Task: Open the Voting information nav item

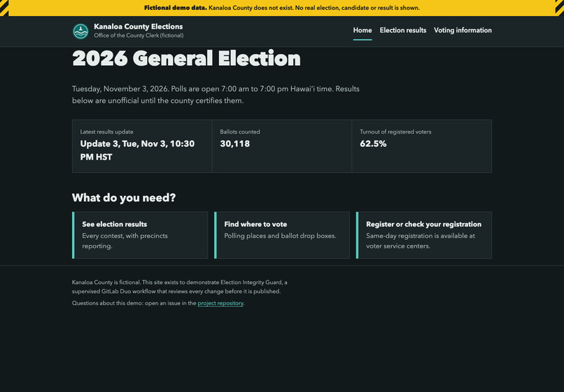Action: coord(463,30)
